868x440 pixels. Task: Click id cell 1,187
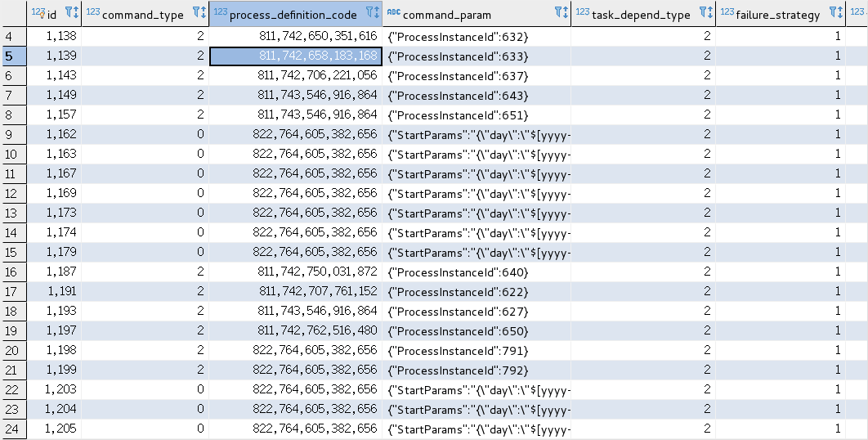54,272
